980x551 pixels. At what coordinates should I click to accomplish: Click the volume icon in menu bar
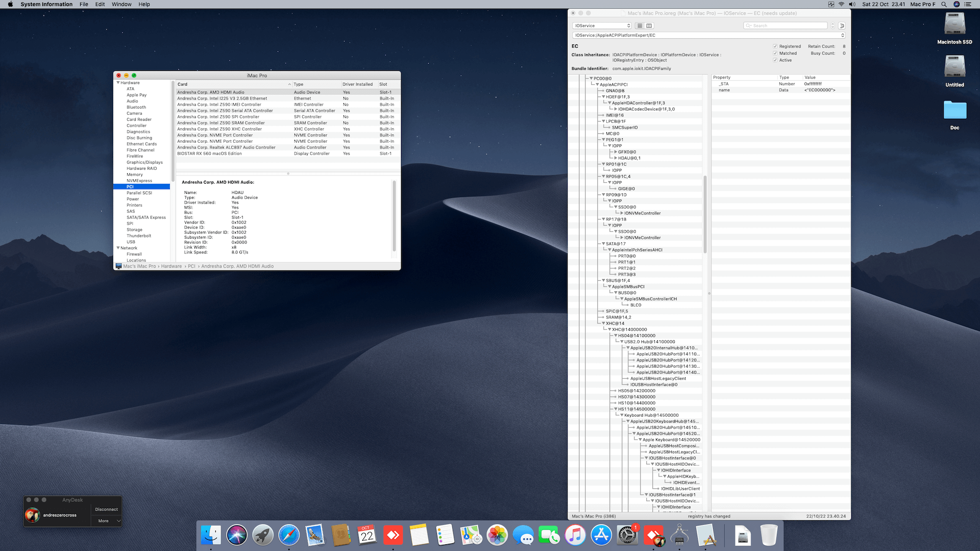tap(852, 4)
